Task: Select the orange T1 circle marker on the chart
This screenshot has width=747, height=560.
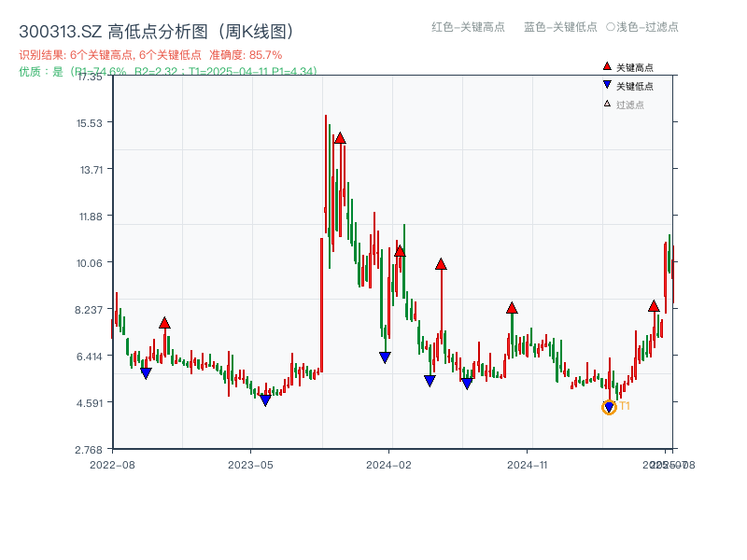Action: click(609, 406)
